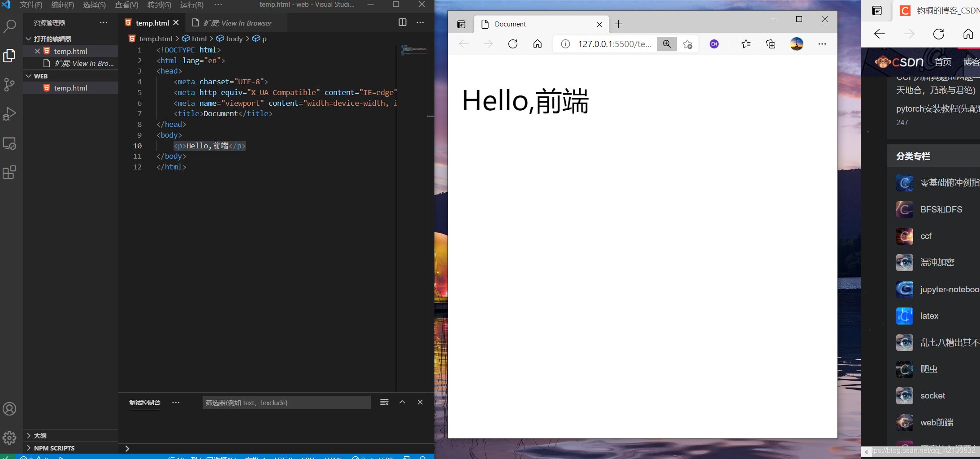Open the Extensions view in VS Code

point(10,172)
